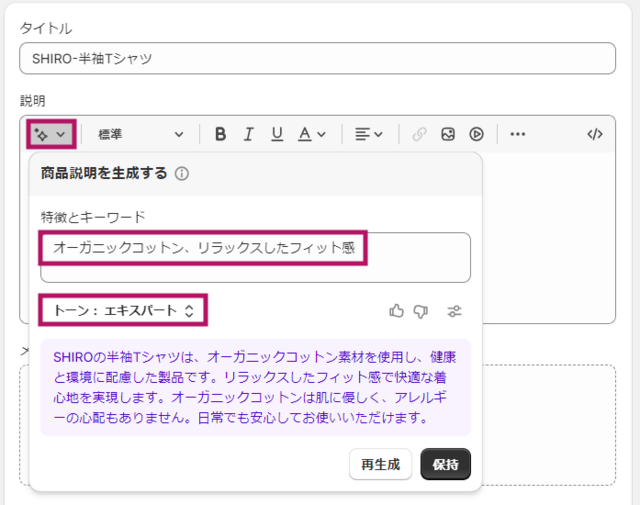Open the トーン: エキスパート tone selector
Image resolution: width=640 pixels, height=505 pixels.
(122, 310)
